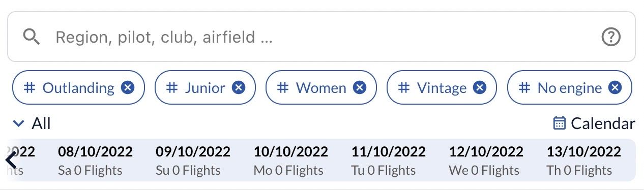Image resolution: width=644 pixels, height=190 pixels.
Task: Go to previous dates with left arrow
Action: [x=11, y=161]
